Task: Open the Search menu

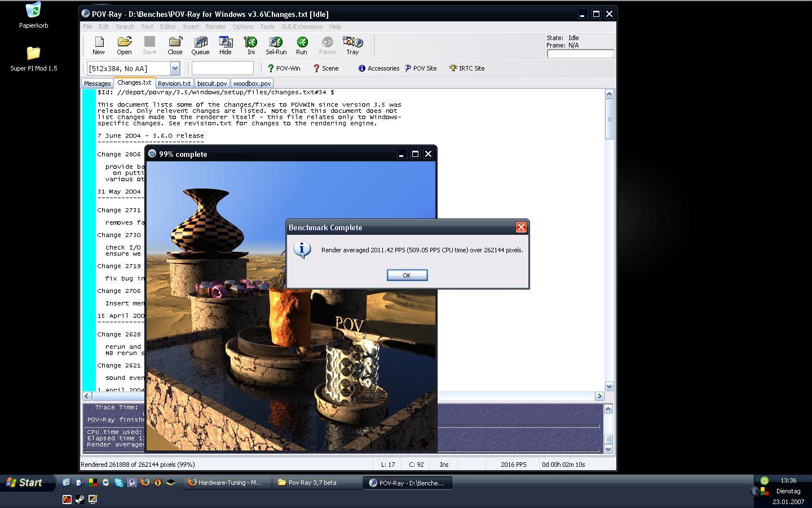Action: (x=125, y=27)
